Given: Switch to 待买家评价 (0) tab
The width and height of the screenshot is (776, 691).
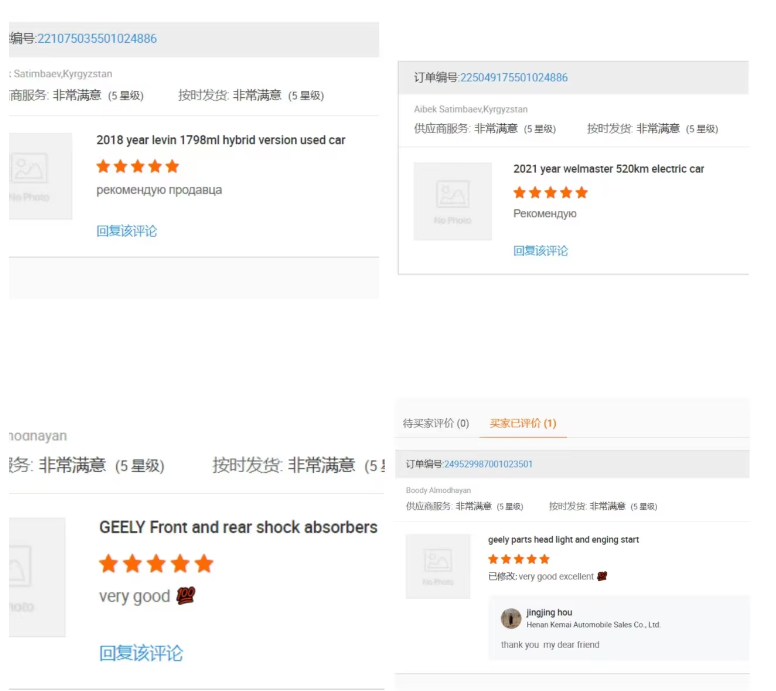Looking at the screenshot, I should pyautogui.click(x=436, y=423).
